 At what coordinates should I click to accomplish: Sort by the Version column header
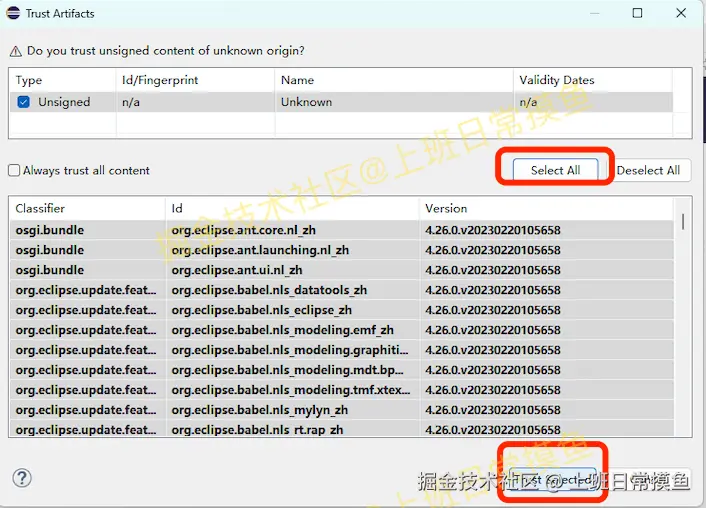tap(547, 209)
